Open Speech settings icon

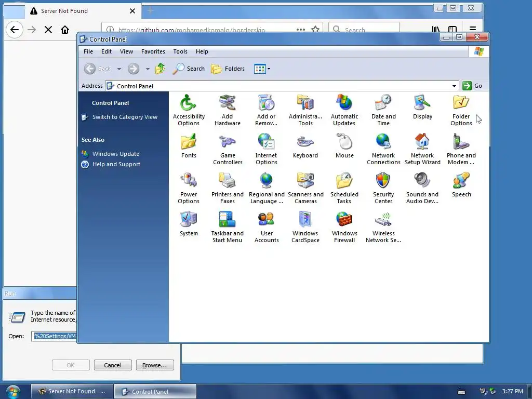pyautogui.click(x=461, y=185)
